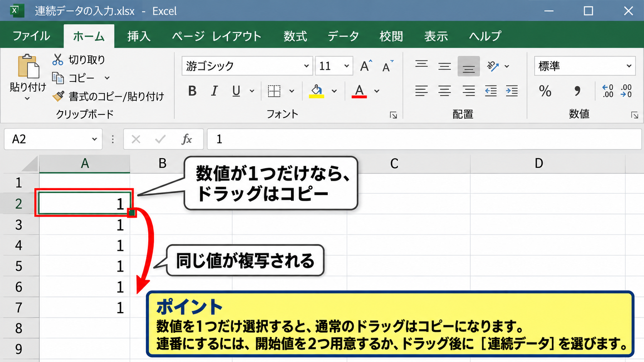Screen dimensions: 644x362
Task: Click increase decimal places icon
Action: pyautogui.click(x=608, y=91)
